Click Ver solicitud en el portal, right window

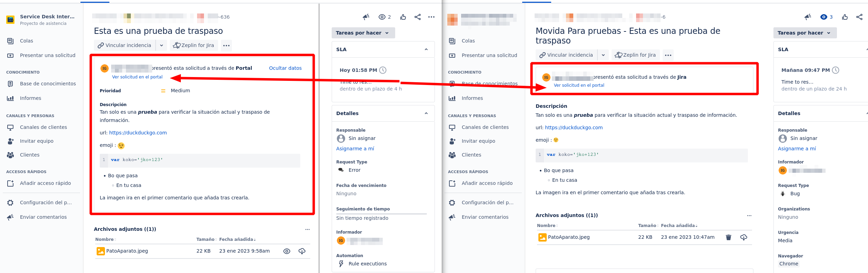(x=579, y=85)
